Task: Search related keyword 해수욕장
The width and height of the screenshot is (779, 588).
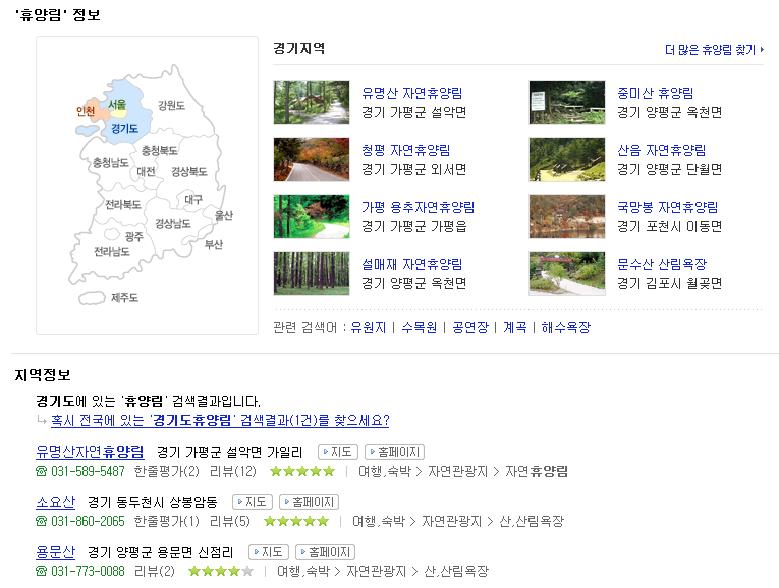Action: [x=566, y=327]
